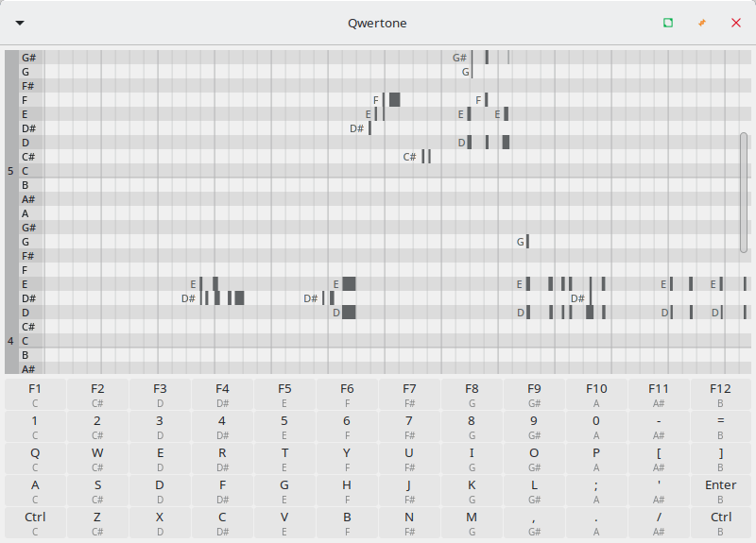The image size is (756, 543).
Task: Click the green maximize window icon
Action: pos(668,23)
